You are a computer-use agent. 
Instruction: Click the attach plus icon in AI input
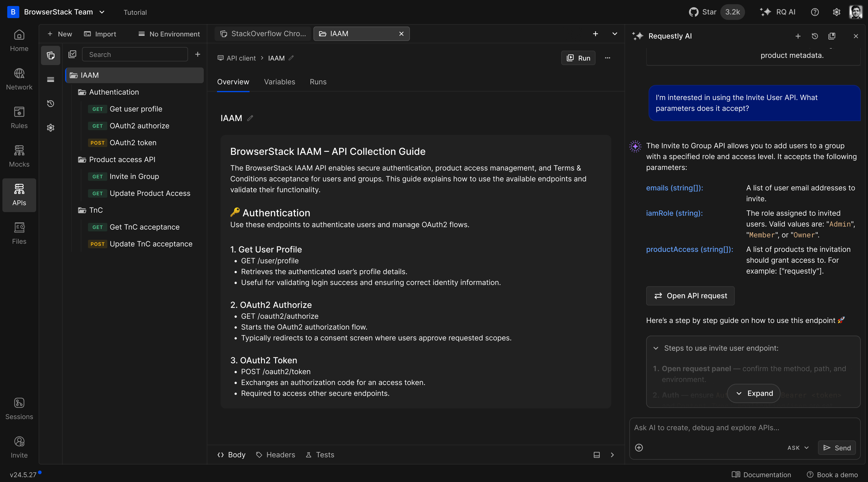click(639, 448)
